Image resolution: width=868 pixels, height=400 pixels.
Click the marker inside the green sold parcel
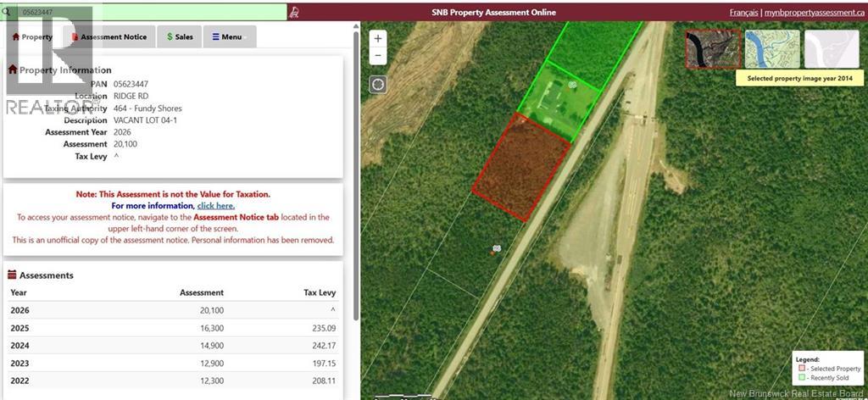tap(573, 86)
